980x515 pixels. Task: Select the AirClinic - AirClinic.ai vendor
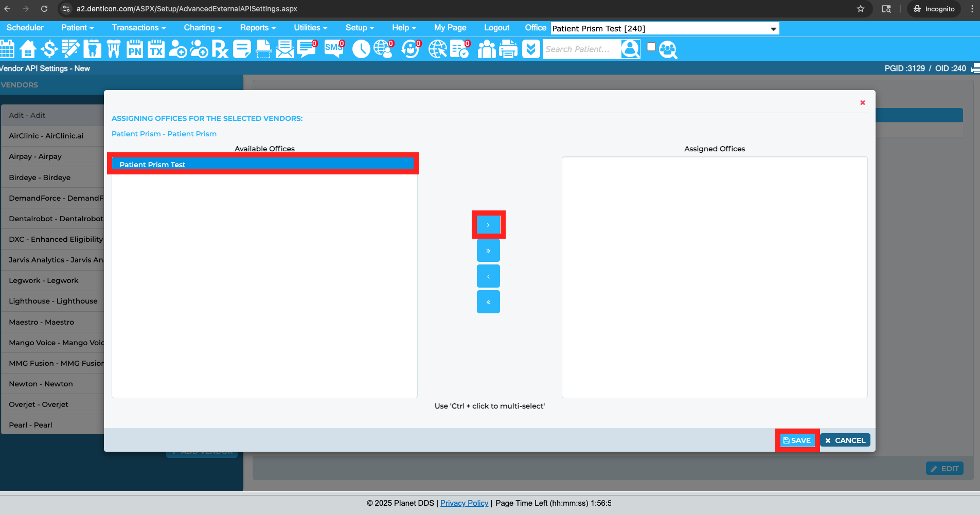(x=52, y=136)
